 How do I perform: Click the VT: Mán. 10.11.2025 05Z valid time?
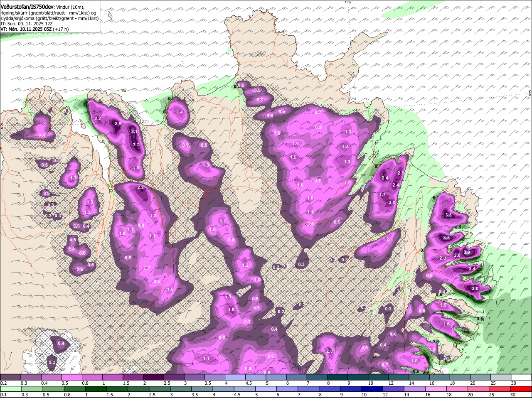pyautogui.click(x=26, y=29)
